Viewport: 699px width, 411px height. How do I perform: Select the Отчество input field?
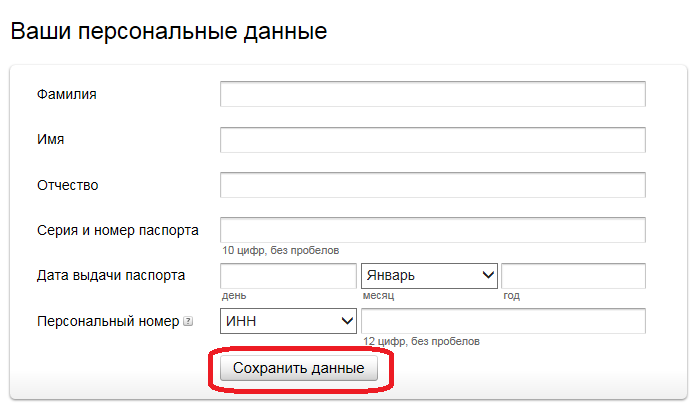(x=432, y=185)
